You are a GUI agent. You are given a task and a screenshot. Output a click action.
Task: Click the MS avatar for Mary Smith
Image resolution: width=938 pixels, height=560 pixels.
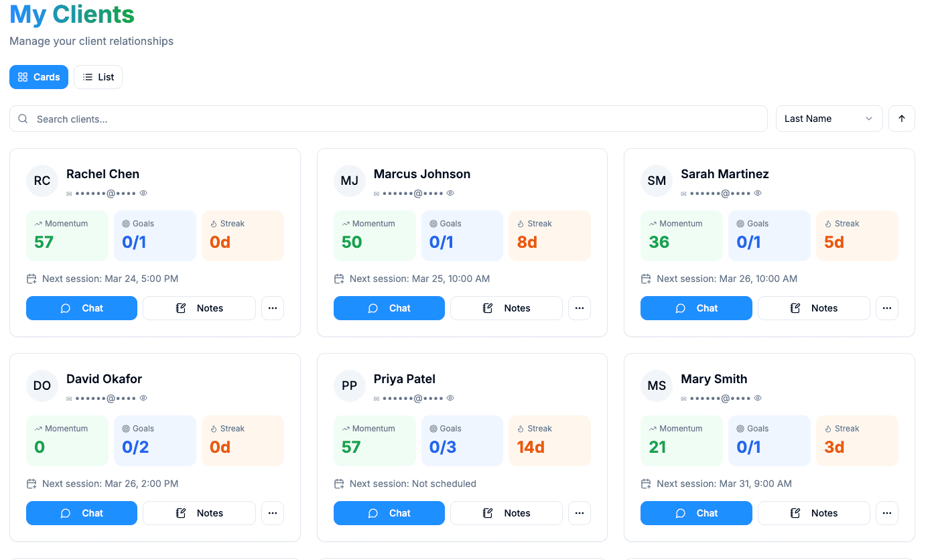click(657, 386)
